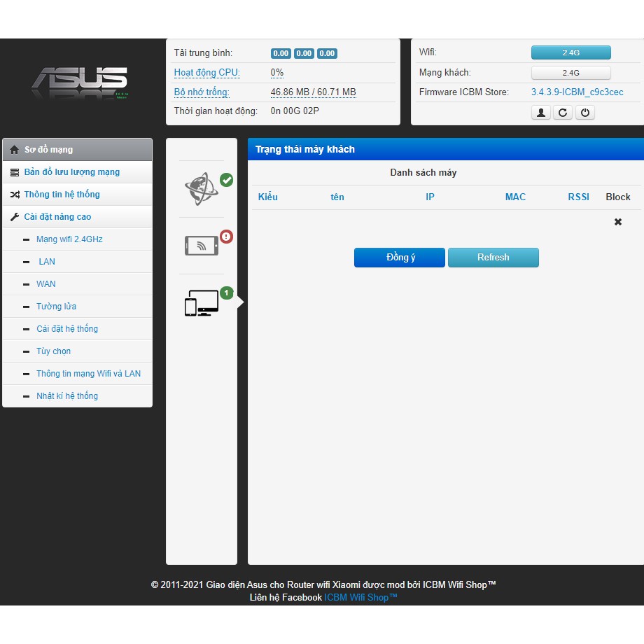
Task: Open Mạng wifi 2.4GHz settings
Action: 69,239
